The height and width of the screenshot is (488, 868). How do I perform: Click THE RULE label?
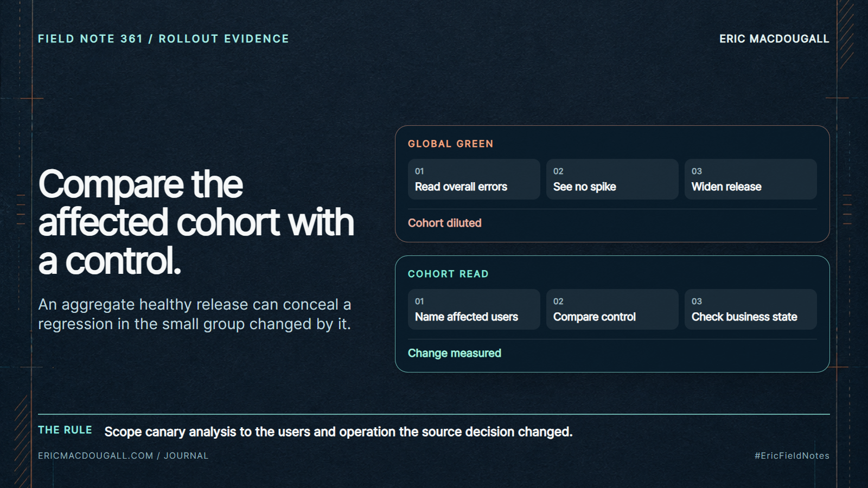[x=65, y=430]
